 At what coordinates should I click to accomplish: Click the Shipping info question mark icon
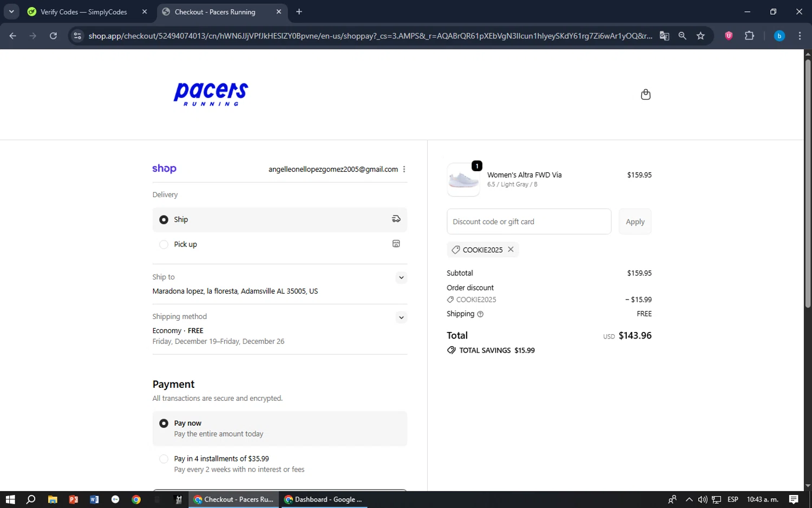pos(480,314)
